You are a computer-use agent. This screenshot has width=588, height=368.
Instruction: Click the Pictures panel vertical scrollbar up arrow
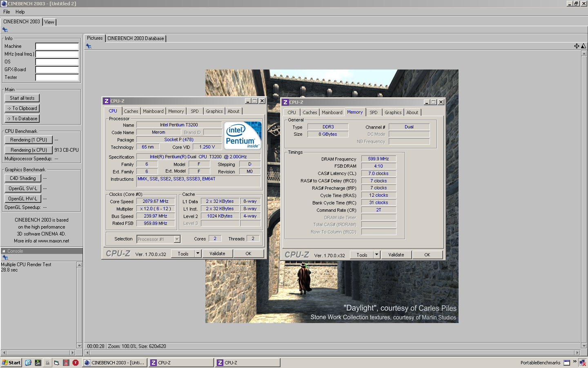(584, 53)
